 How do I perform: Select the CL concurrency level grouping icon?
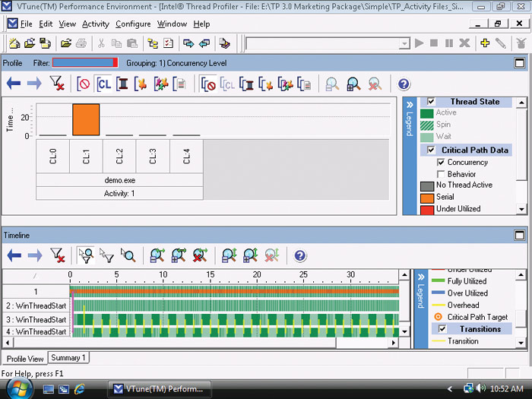click(103, 84)
